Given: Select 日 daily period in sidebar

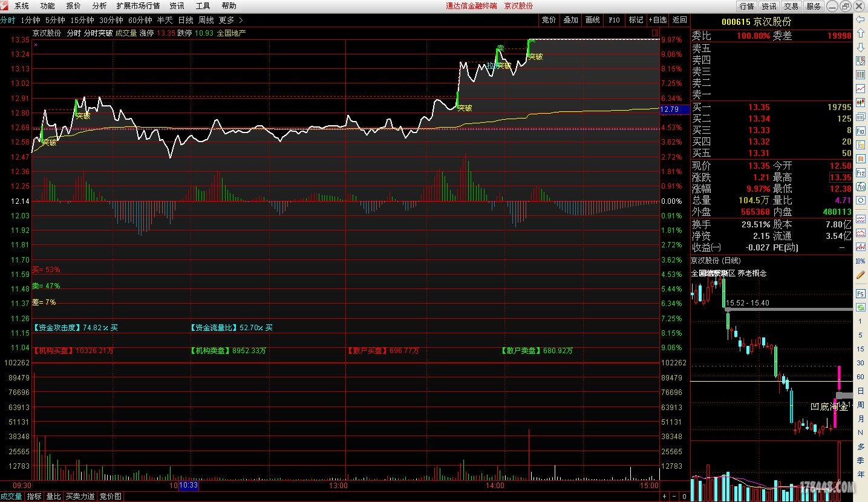Looking at the screenshot, I should point(860,391).
